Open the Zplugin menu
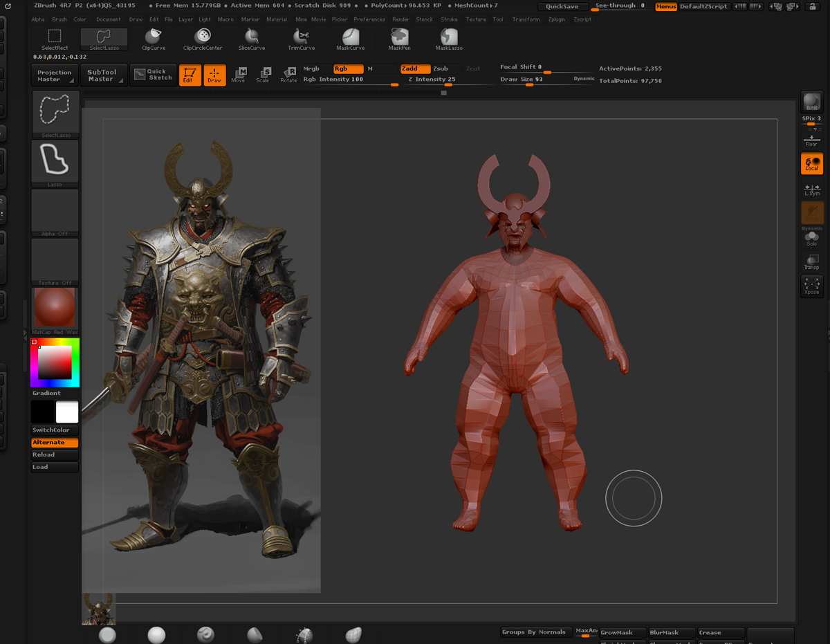 pos(557,19)
